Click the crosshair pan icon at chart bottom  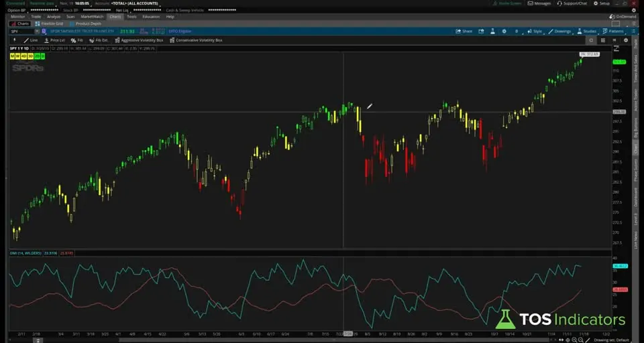(x=568, y=340)
